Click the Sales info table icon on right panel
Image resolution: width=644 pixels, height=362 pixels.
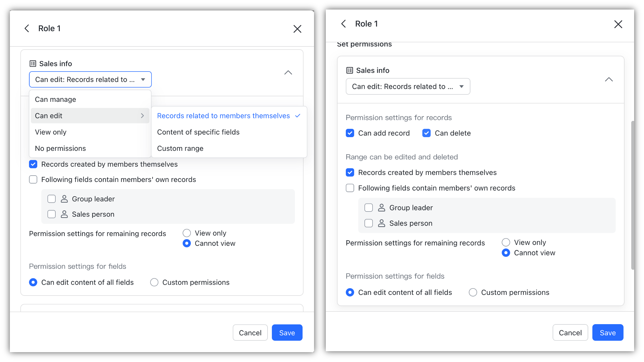(350, 70)
